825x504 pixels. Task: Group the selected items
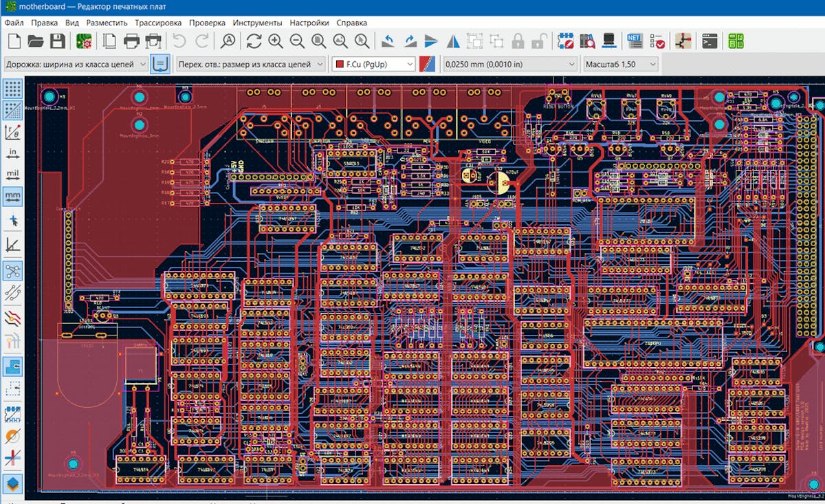474,41
